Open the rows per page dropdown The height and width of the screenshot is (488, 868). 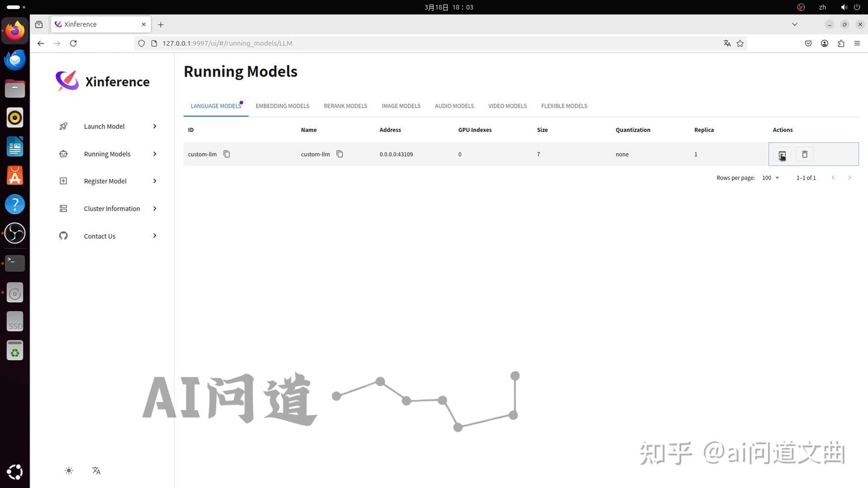click(x=770, y=177)
